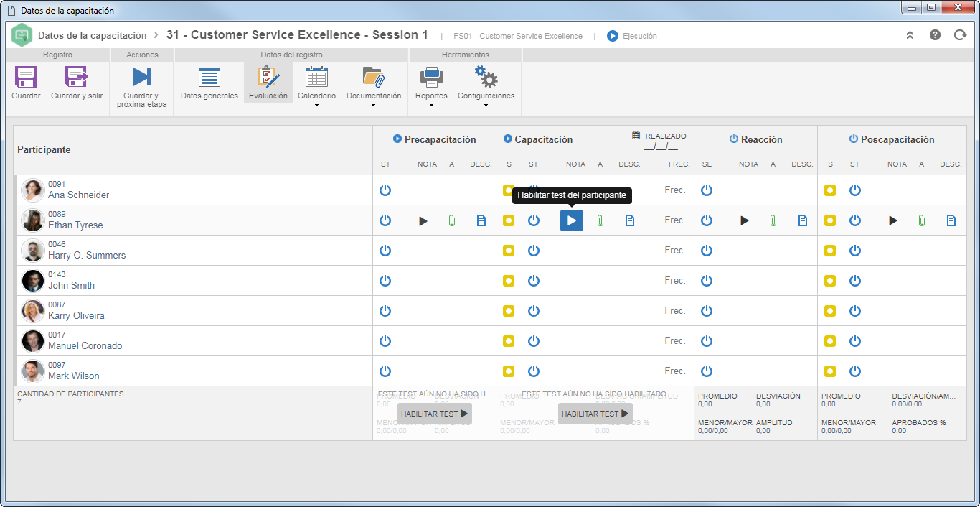Click HABILITAR TEST button under Precapacitación
The height and width of the screenshot is (507, 980).
pos(435,414)
